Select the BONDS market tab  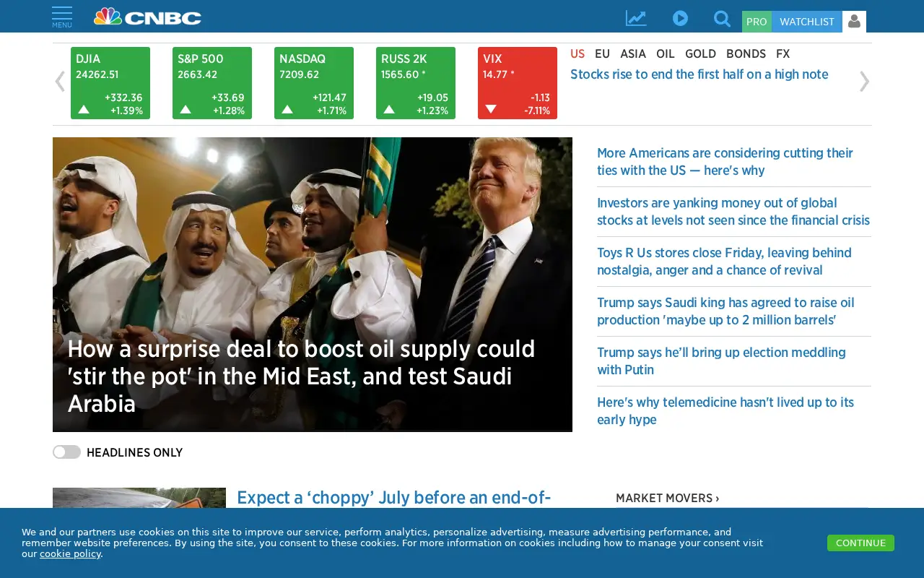coord(746,53)
